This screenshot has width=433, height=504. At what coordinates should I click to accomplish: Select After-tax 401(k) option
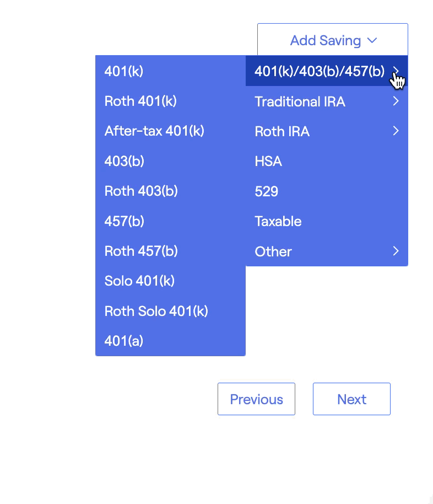(x=170, y=131)
